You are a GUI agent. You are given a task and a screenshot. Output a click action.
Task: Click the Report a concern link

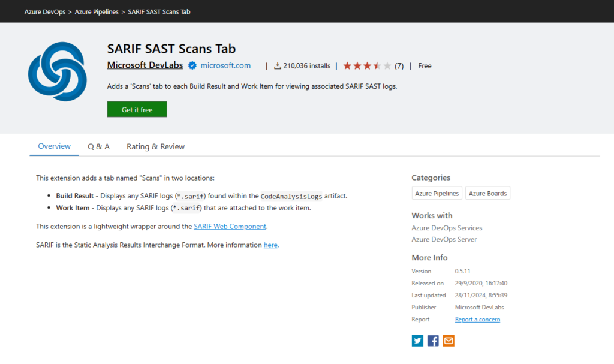click(x=477, y=320)
